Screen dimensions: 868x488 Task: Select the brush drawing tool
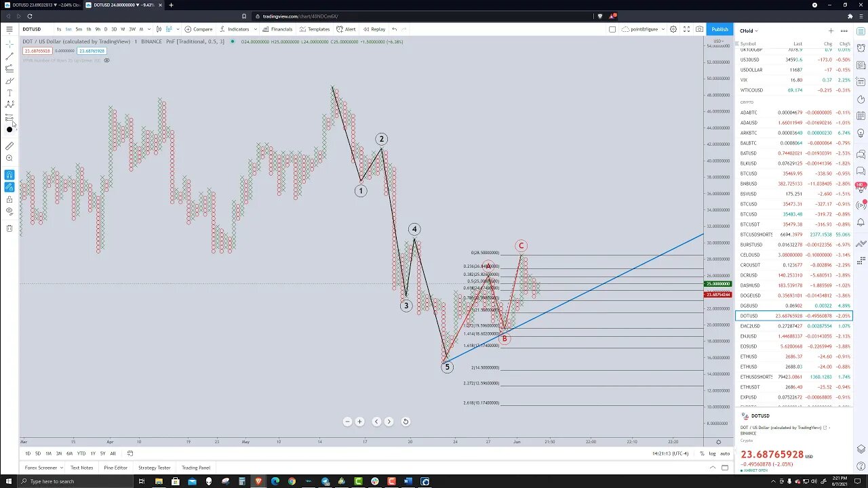pos(9,81)
